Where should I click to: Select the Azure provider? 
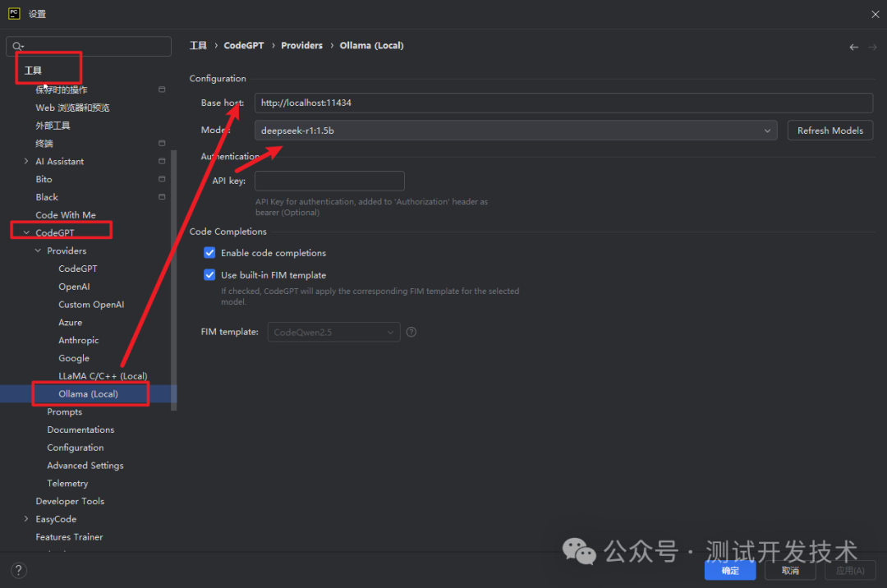(x=70, y=322)
